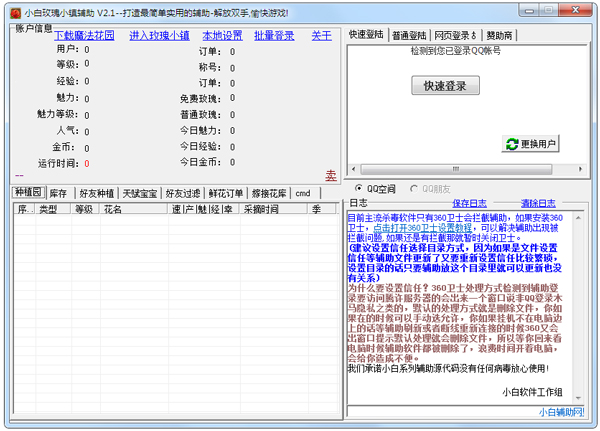Screen dimensions: 600x431
Task: Click the 小白软件工作组 signature text
Action: [x=532, y=392]
